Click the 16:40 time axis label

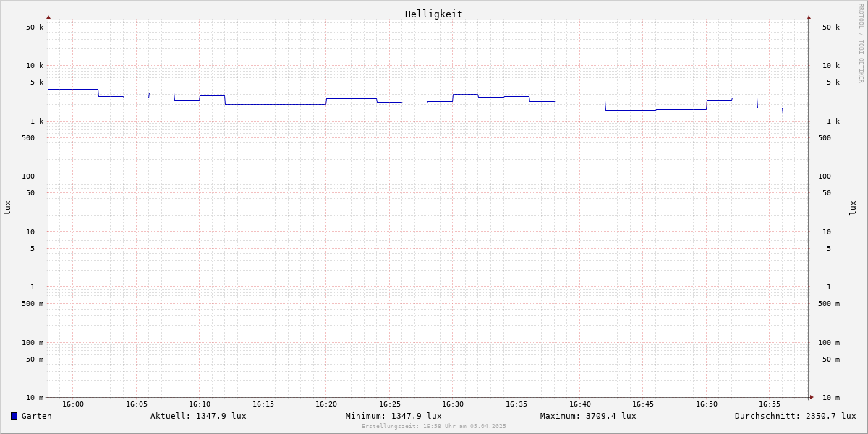(x=580, y=404)
